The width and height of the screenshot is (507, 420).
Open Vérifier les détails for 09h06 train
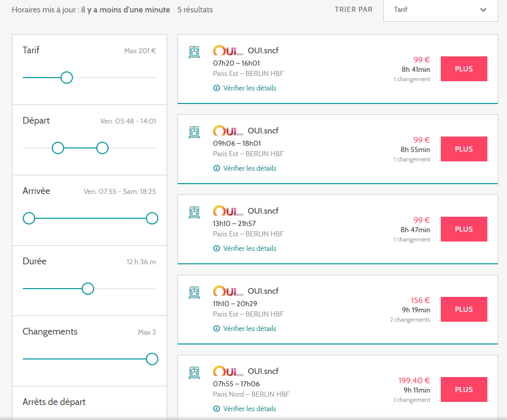[x=249, y=168]
